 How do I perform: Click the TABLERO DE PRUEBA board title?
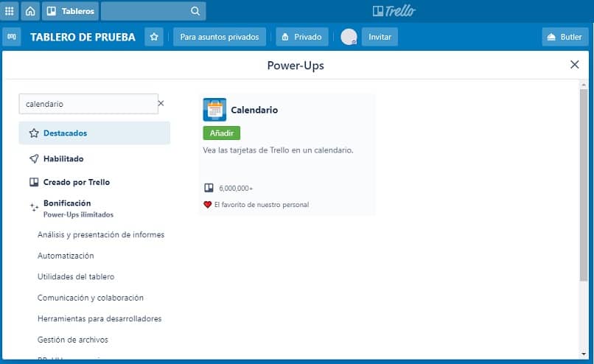coord(83,37)
